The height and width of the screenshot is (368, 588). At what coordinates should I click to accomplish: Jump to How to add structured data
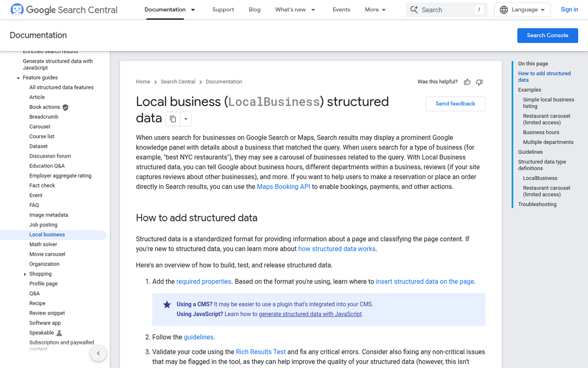[544, 77]
